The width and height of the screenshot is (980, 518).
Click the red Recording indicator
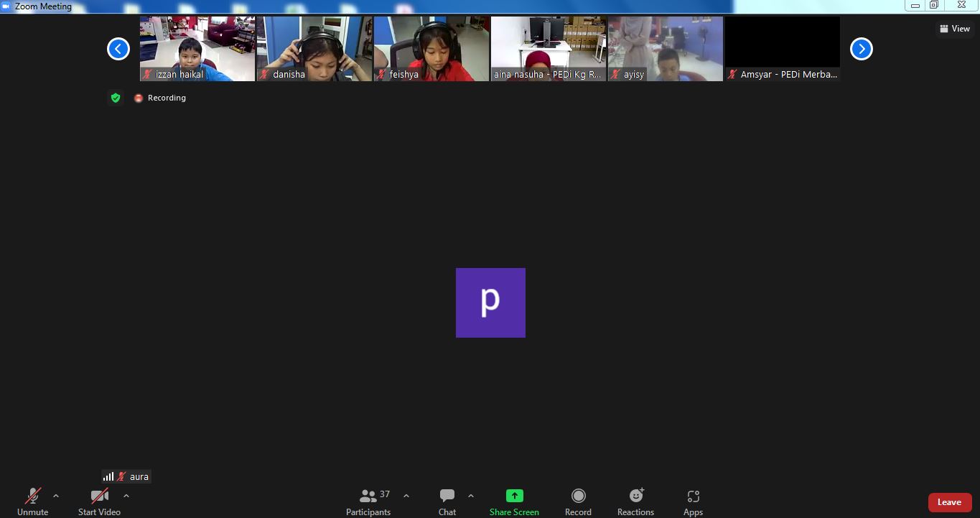tap(139, 98)
